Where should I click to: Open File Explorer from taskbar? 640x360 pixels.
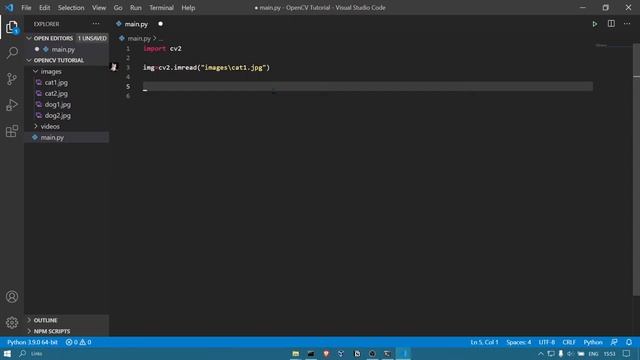[296, 353]
